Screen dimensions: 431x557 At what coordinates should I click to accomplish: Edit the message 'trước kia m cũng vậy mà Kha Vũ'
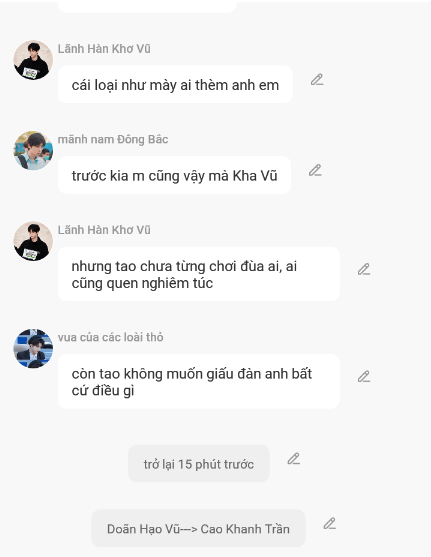tap(315, 171)
